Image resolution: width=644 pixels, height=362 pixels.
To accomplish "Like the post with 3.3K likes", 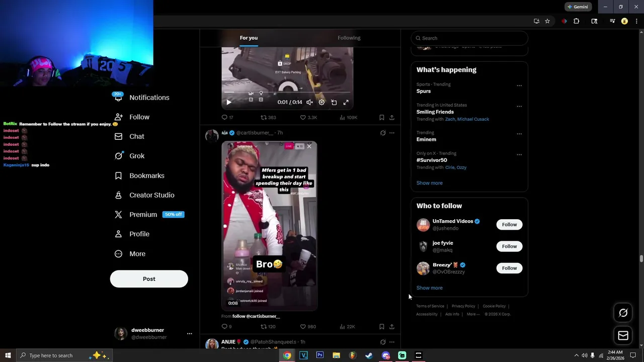I will point(308,117).
